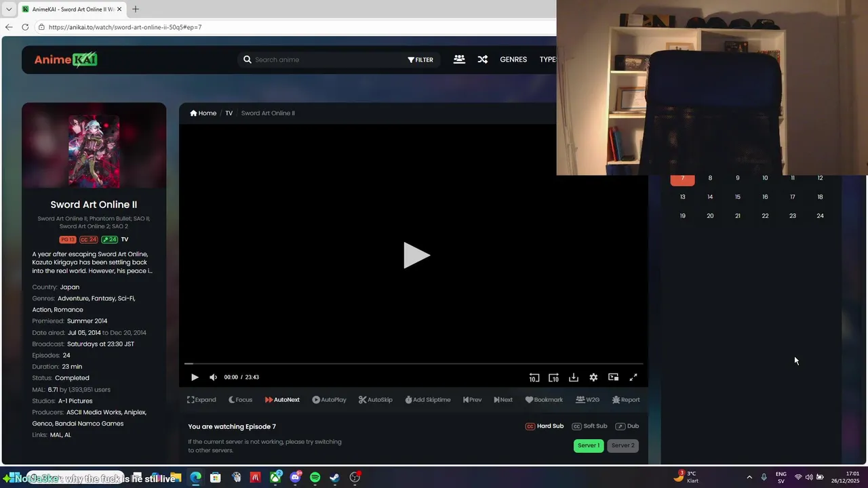Skip forward 10 seconds in the player
This screenshot has width=868, height=488.
[553, 378]
